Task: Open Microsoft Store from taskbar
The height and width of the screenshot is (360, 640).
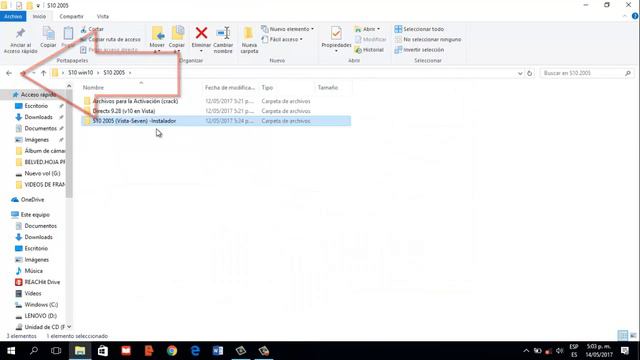Action: [x=103, y=351]
